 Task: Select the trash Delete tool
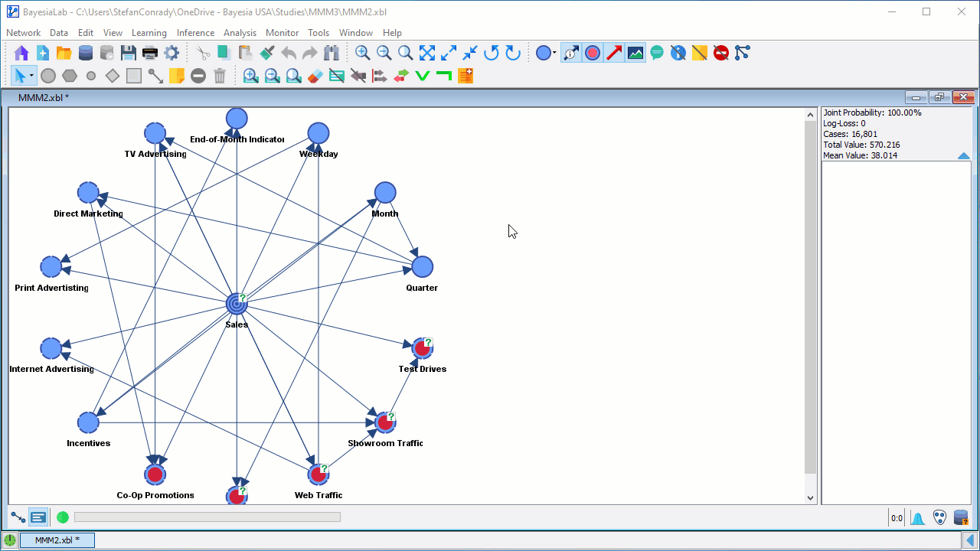(220, 76)
